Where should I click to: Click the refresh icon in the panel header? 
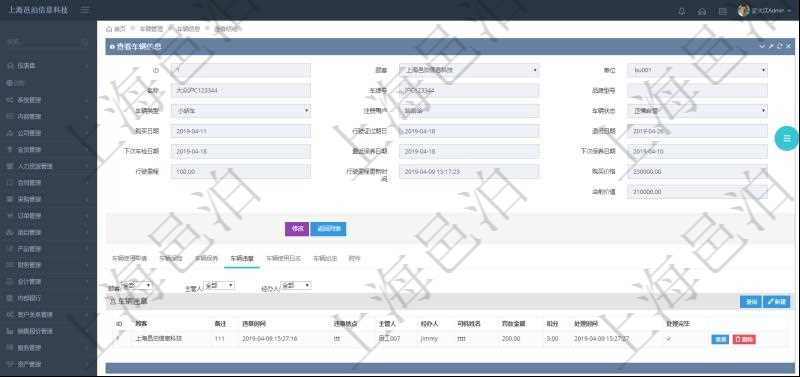tap(780, 46)
